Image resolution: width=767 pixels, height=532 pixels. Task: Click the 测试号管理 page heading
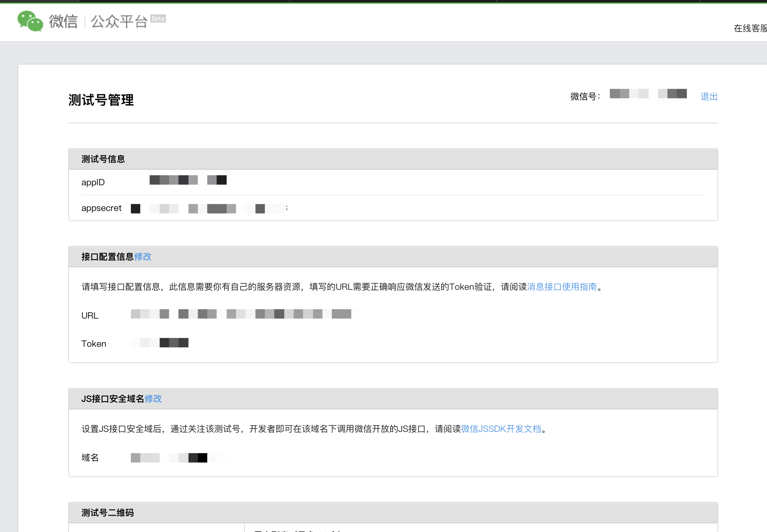coord(101,100)
